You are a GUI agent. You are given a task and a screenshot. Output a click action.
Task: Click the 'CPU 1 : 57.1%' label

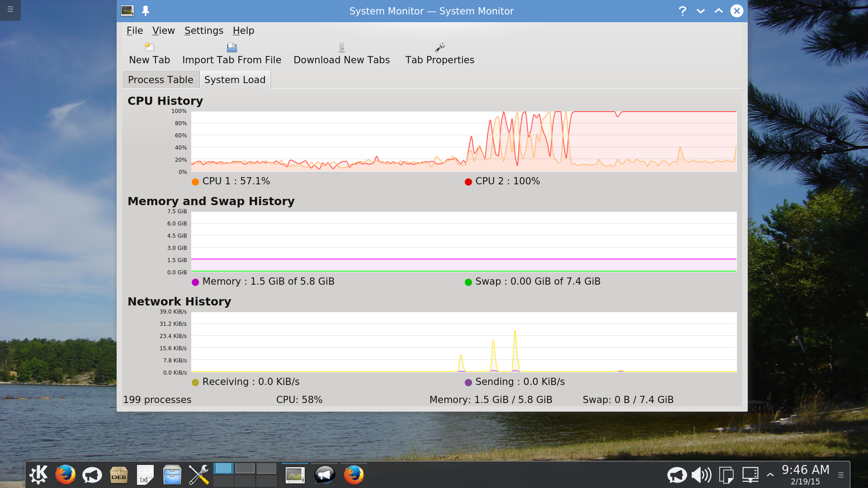[x=236, y=181]
